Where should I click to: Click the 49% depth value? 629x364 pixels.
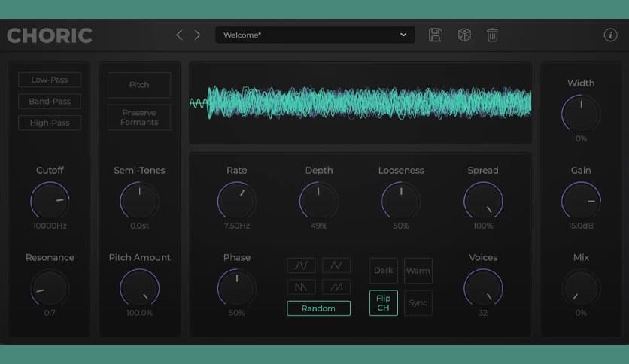tap(318, 226)
